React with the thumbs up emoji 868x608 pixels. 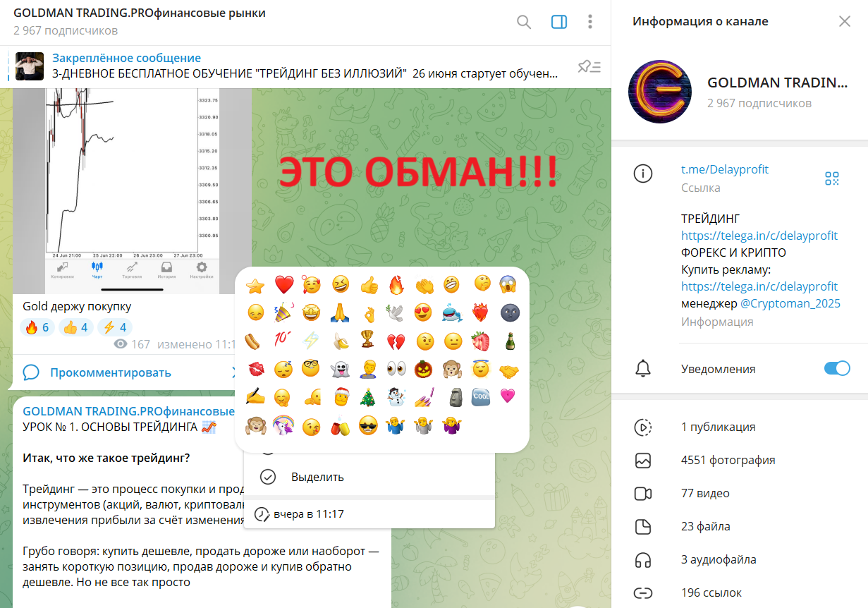pyautogui.click(x=369, y=286)
